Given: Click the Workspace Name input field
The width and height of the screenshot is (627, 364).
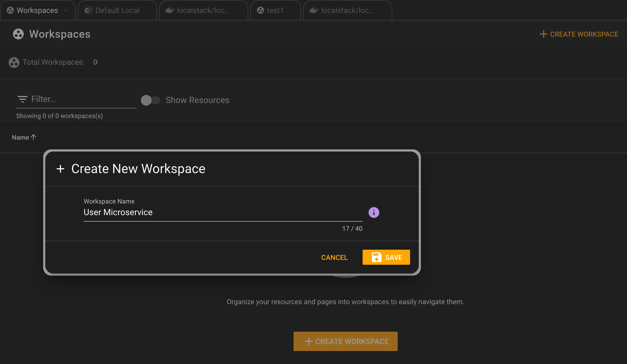Looking at the screenshot, I should pyautogui.click(x=223, y=212).
